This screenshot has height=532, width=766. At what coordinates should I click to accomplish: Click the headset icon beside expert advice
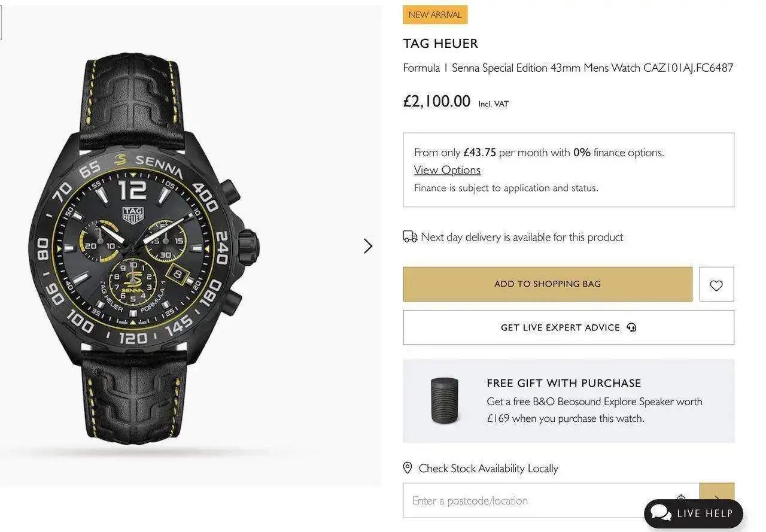[631, 327]
